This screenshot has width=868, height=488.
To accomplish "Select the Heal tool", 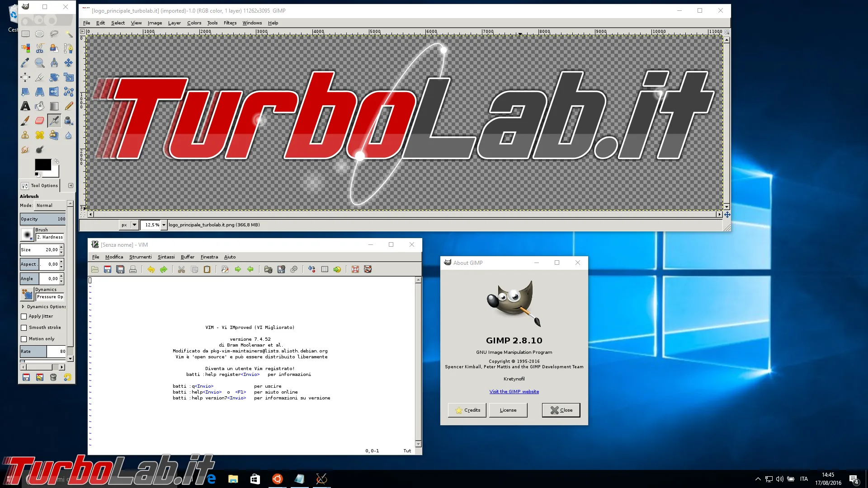I will click(40, 135).
